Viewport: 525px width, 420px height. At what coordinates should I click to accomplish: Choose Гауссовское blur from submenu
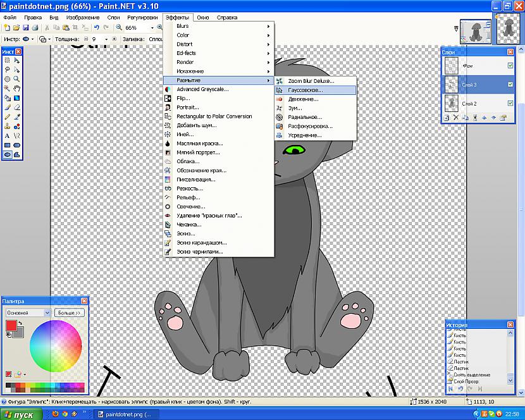[316, 90]
